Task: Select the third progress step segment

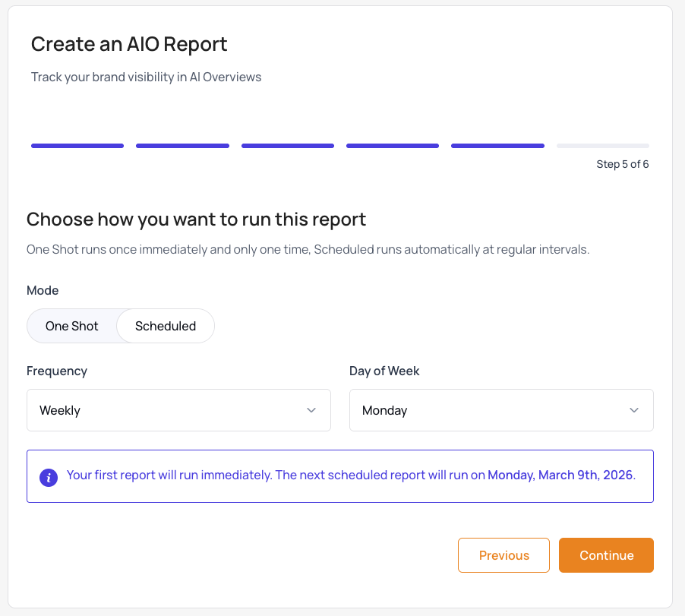Action: [x=288, y=145]
